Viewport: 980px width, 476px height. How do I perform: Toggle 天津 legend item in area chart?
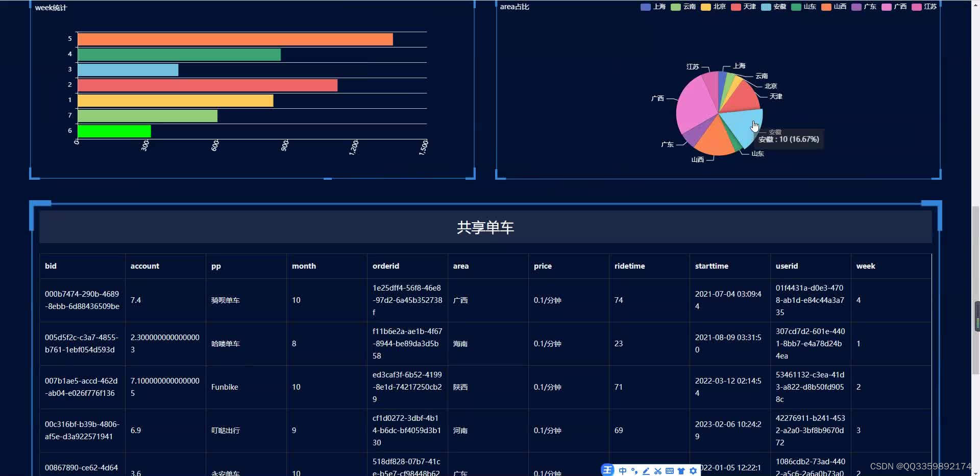[x=743, y=7]
